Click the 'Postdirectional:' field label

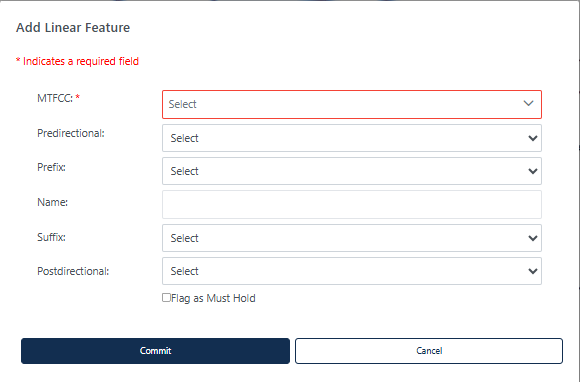pos(73,271)
